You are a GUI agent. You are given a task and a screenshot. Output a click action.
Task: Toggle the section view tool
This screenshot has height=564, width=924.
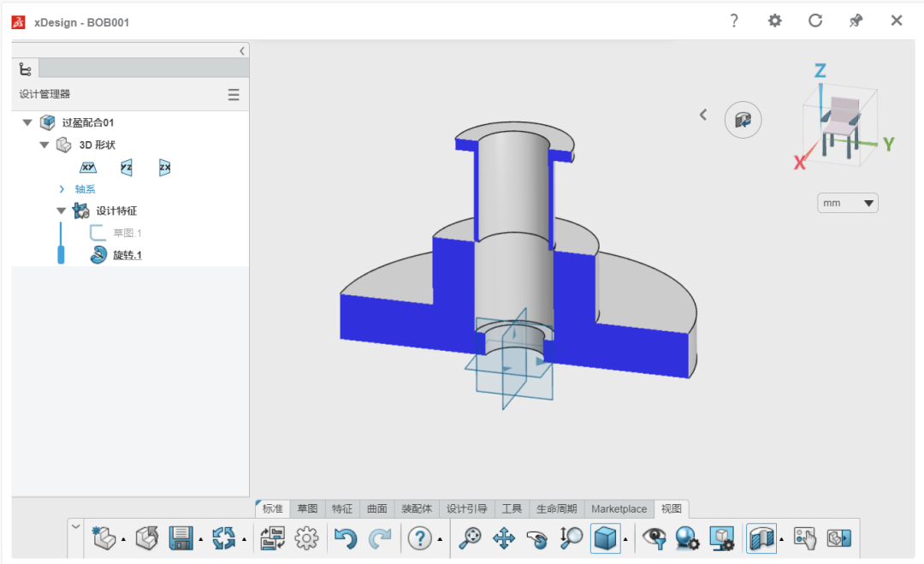761,538
